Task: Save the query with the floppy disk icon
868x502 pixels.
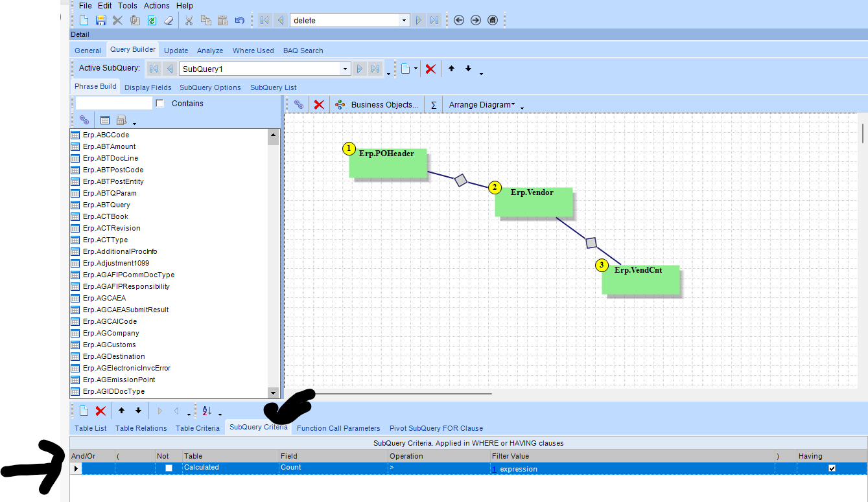Action: (100, 21)
